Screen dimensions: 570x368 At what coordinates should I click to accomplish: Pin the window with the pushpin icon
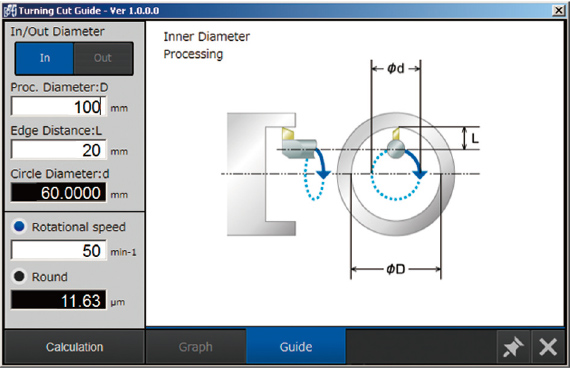(x=513, y=347)
